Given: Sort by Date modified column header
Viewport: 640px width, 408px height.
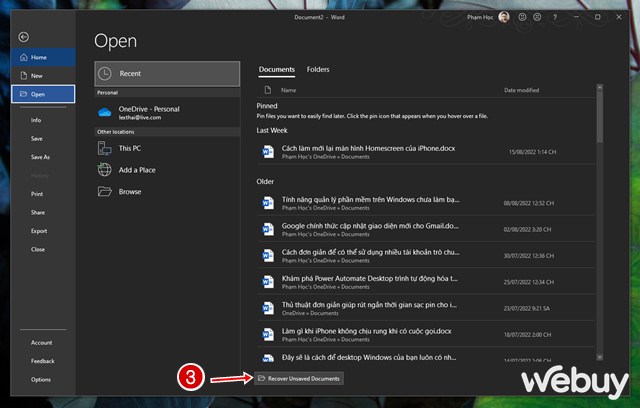Looking at the screenshot, I should [523, 90].
